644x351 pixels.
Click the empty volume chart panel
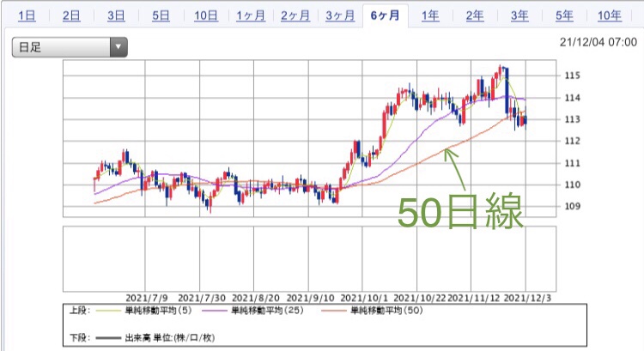(x=309, y=258)
